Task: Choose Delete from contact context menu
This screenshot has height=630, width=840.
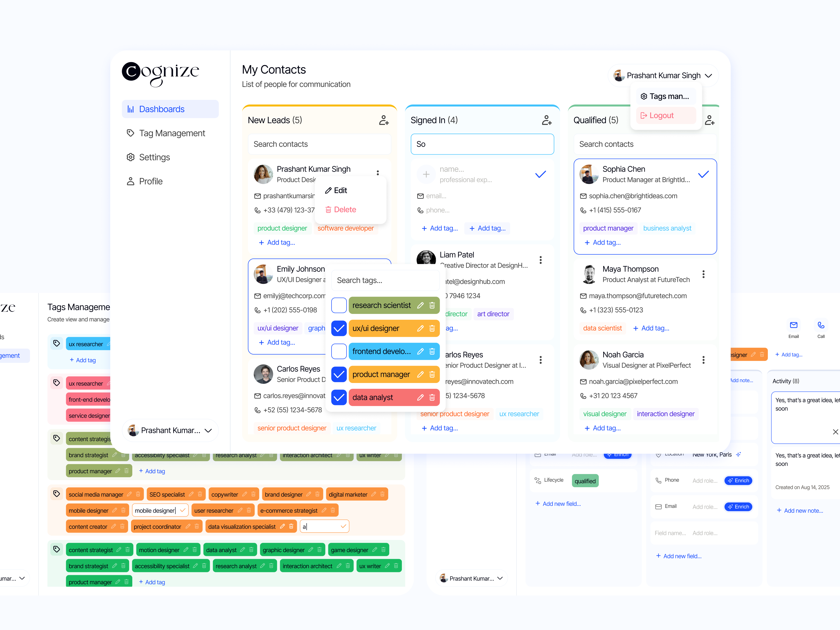Action: click(341, 210)
